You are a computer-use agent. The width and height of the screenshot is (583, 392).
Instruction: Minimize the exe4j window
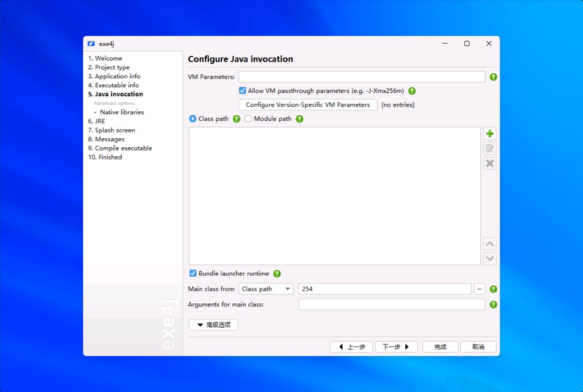445,44
